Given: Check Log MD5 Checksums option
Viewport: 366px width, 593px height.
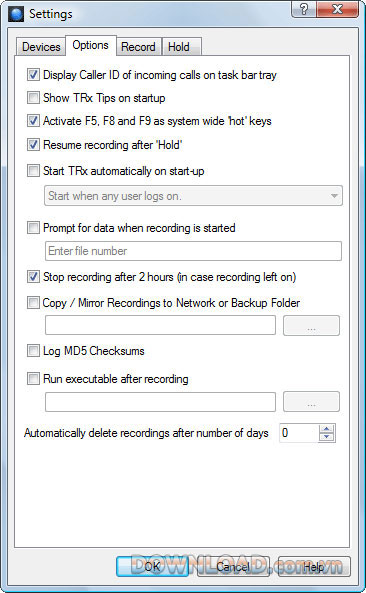Looking at the screenshot, I should pos(33,351).
